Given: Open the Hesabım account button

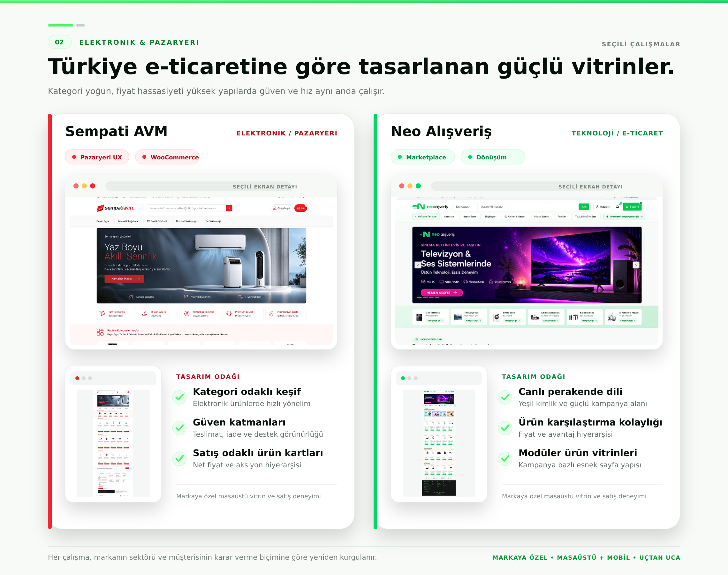Looking at the screenshot, I should [603, 207].
